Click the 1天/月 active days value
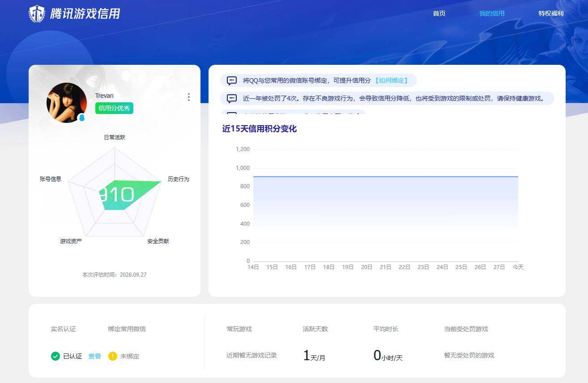Viewport: 588px width, 383px height. [x=314, y=356]
